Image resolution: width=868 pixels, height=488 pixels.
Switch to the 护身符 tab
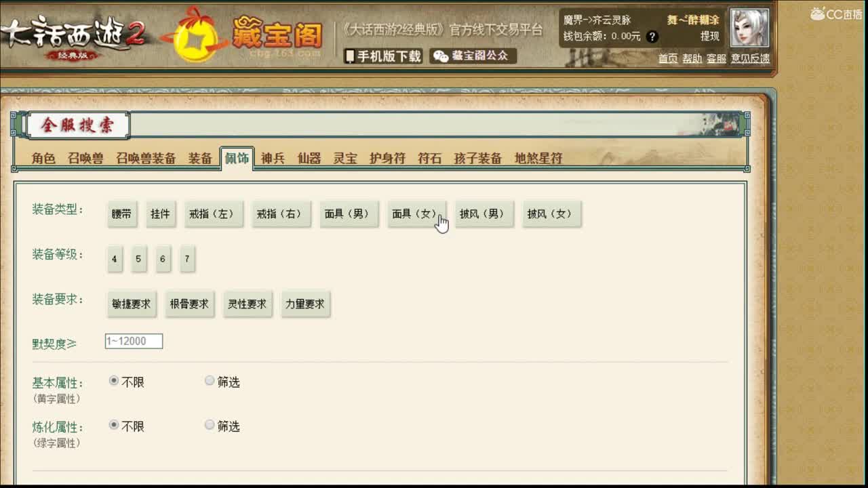point(387,159)
